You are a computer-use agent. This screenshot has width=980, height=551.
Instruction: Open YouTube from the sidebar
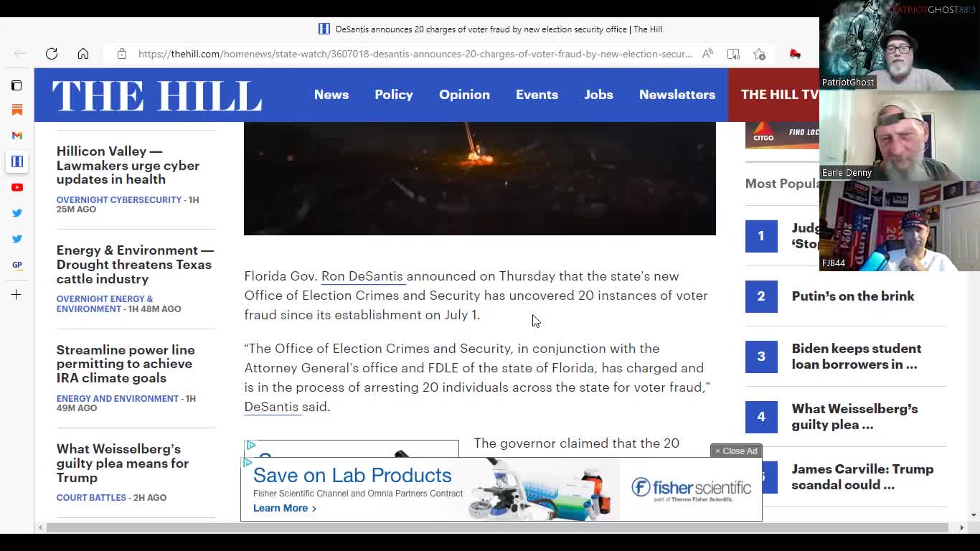17,187
